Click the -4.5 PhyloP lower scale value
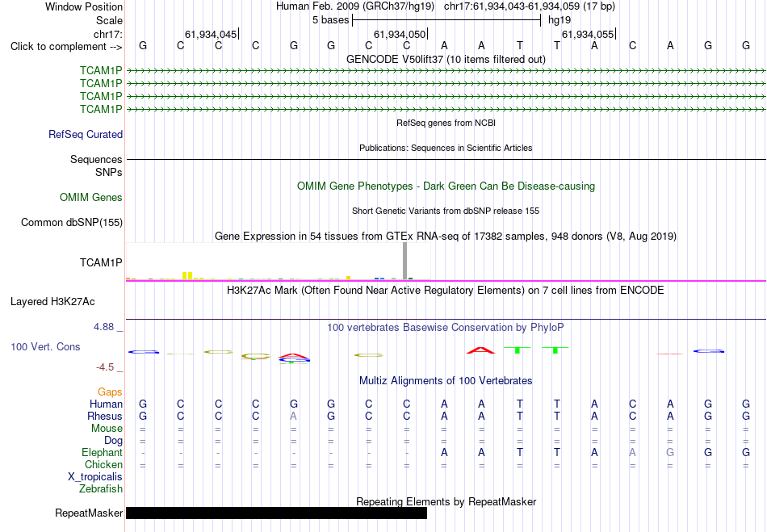 105,367
